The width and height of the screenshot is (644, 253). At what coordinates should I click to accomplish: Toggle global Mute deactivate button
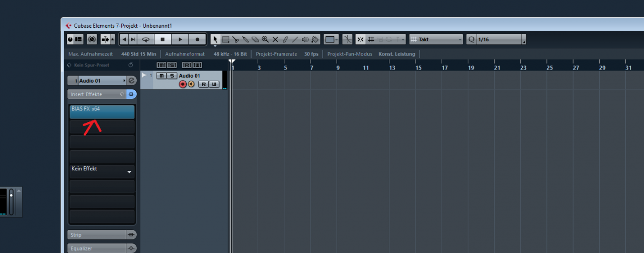[x=161, y=65]
